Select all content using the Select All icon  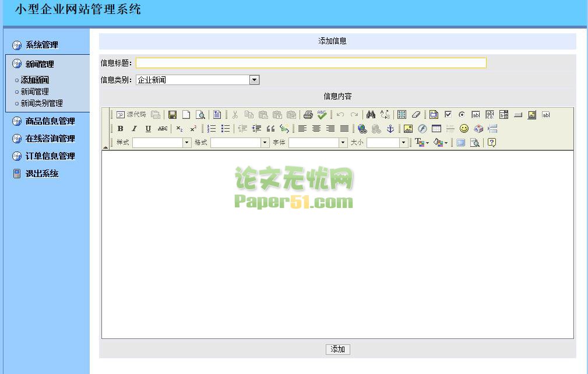402,115
